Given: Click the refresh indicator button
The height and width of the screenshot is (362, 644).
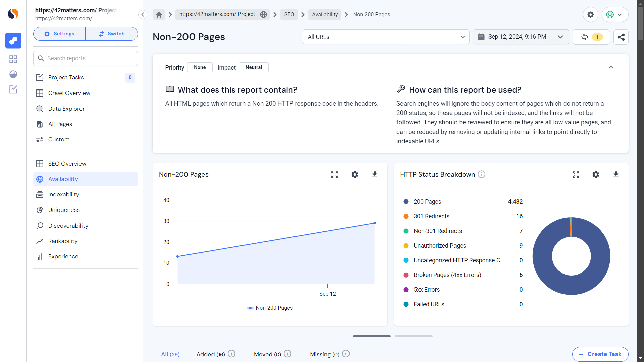Looking at the screenshot, I should click(591, 37).
